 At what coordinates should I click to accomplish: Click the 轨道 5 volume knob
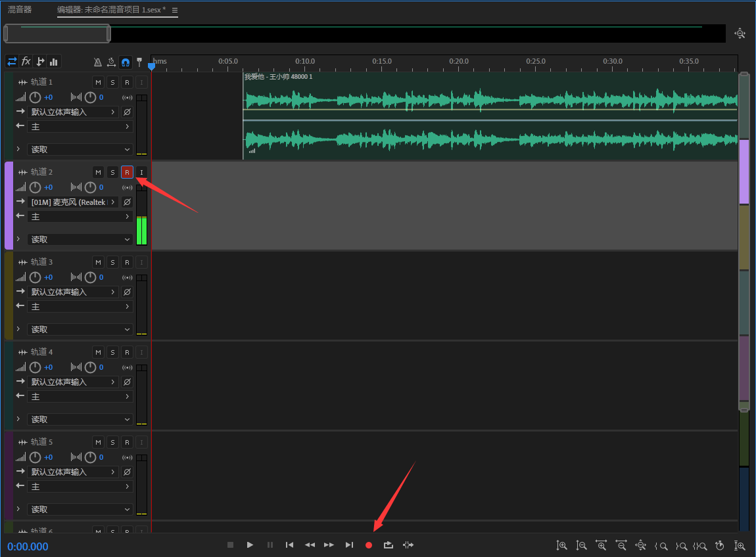[35, 458]
